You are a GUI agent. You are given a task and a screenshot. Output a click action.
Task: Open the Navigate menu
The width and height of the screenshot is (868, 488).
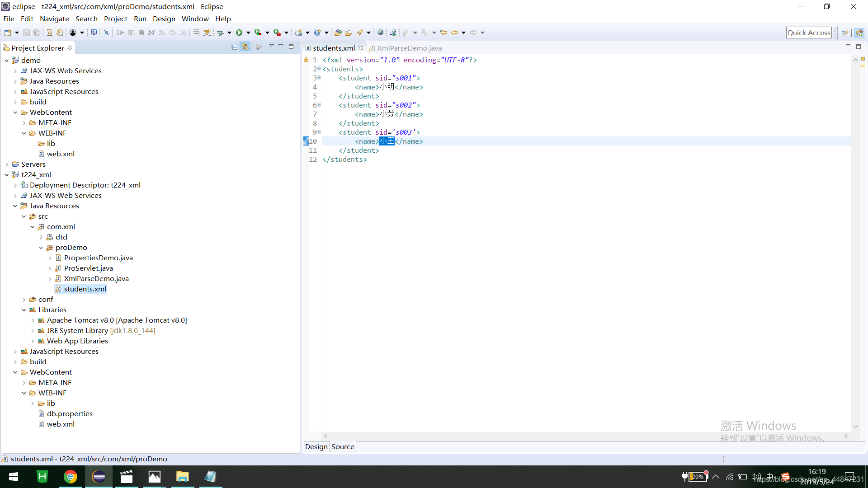tap(54, 19)
